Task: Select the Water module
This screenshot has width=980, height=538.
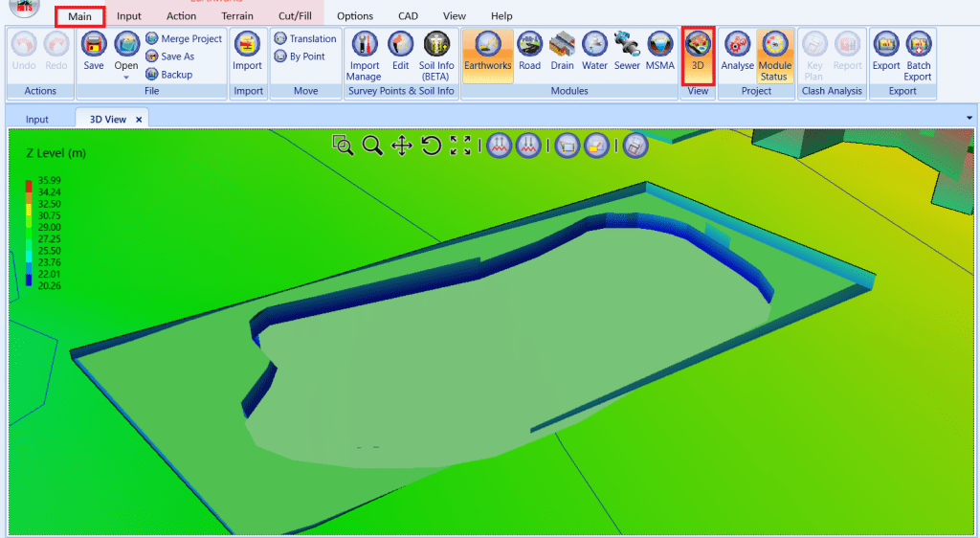Action: pyautogui.click(x=594, y=52)
